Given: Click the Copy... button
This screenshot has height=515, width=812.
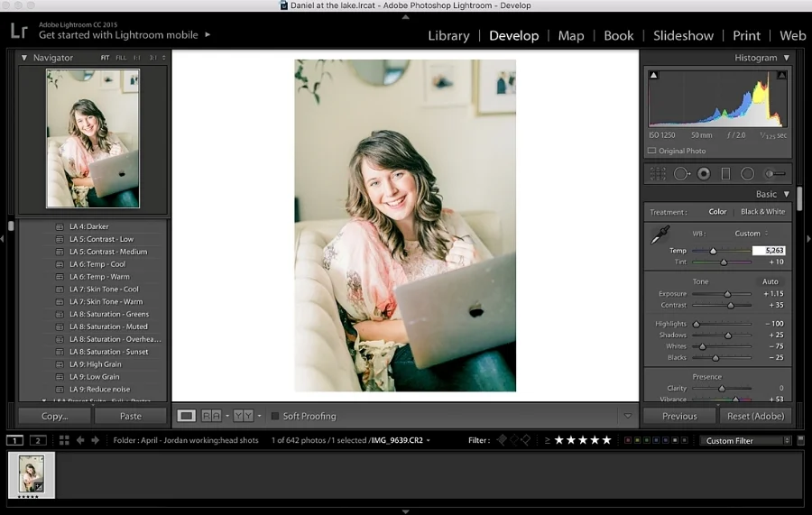Looking at the screenshot, I should [54, 416].
